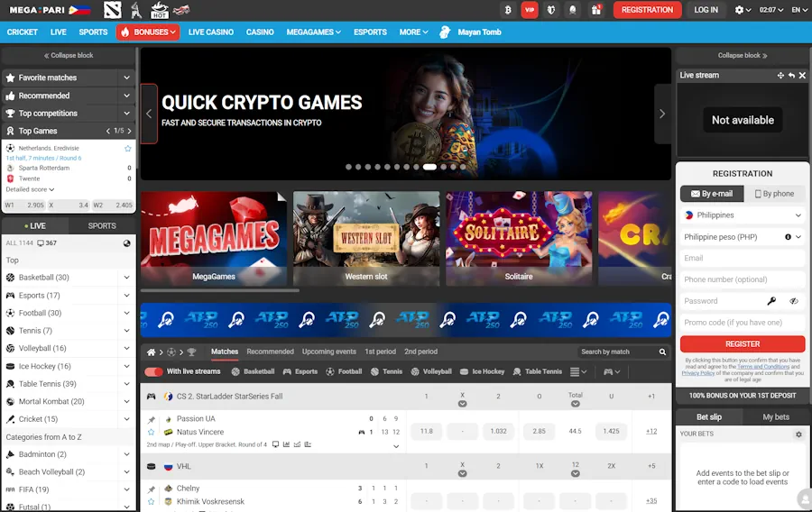Click the key icon in Password field
The width and height of the screenshot is (812, 512).
coord(771,301)
